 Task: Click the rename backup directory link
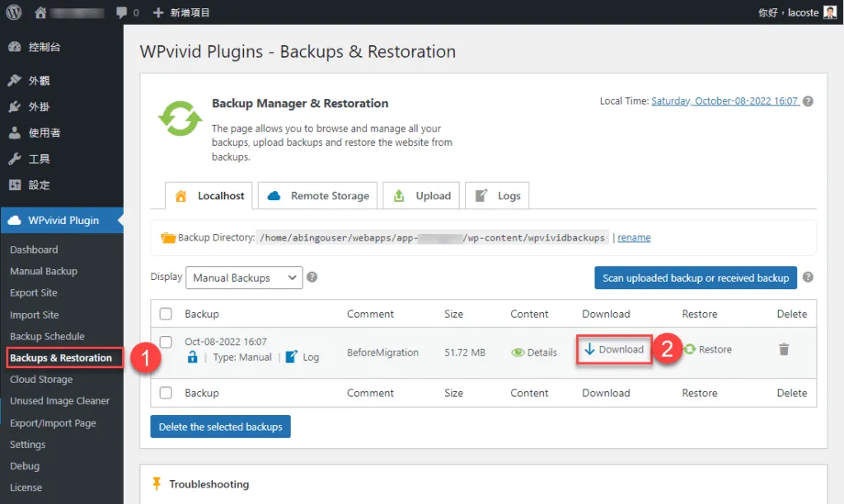click(x=634, y=238)
